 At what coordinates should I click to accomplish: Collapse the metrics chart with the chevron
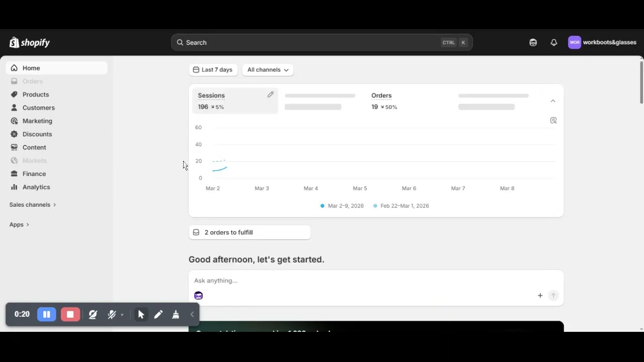point(553,101)
